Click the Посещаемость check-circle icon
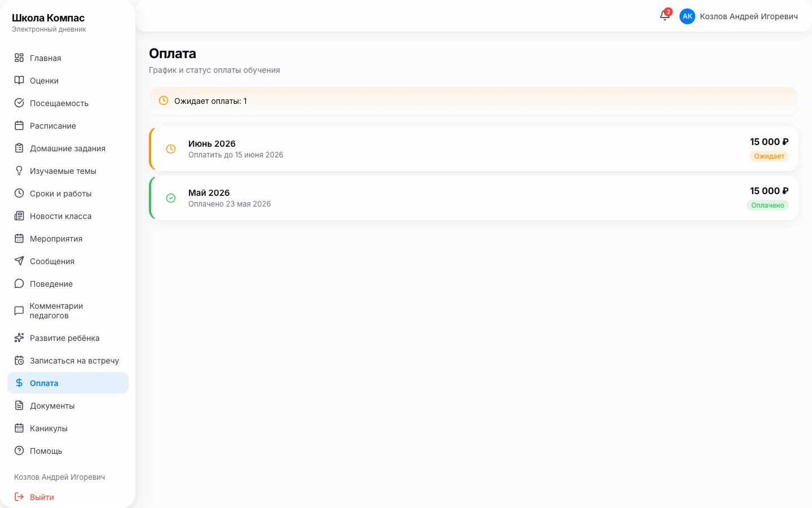This screenshot has height=508, width=812. tap(19, 103)
